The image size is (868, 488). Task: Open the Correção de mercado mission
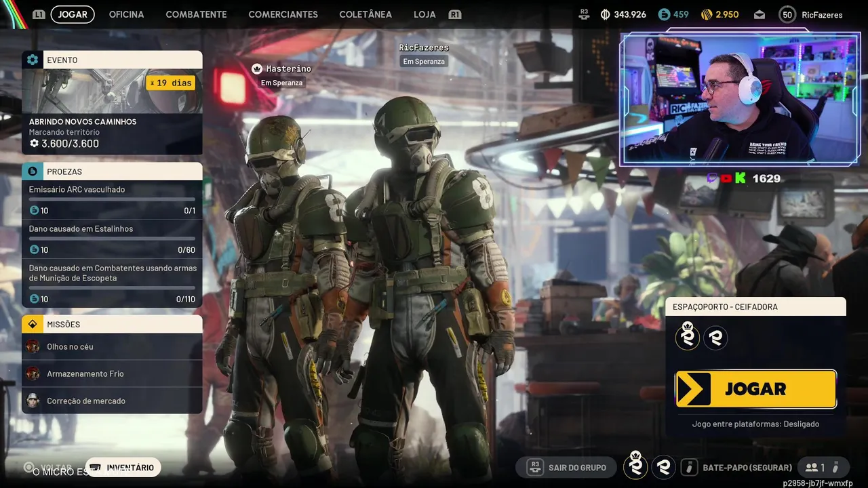click(x=112, y=401)
